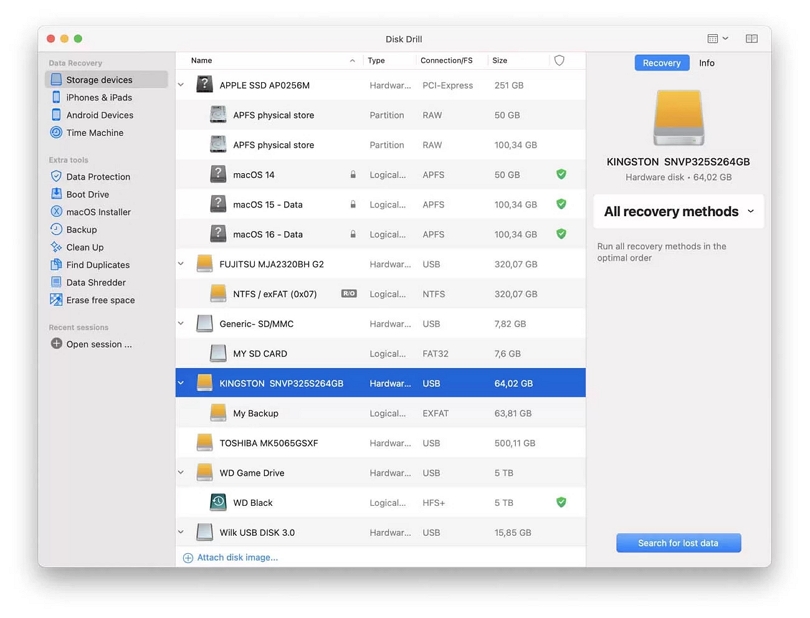The image size is (810, 618).
Task: Switch to the Recovery tab
Action: (662, 63)
